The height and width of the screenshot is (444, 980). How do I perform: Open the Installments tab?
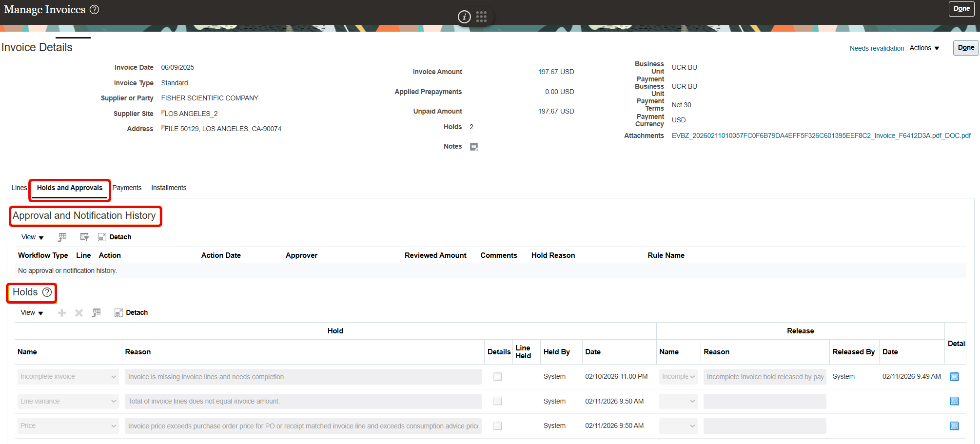tap(169, 188)
